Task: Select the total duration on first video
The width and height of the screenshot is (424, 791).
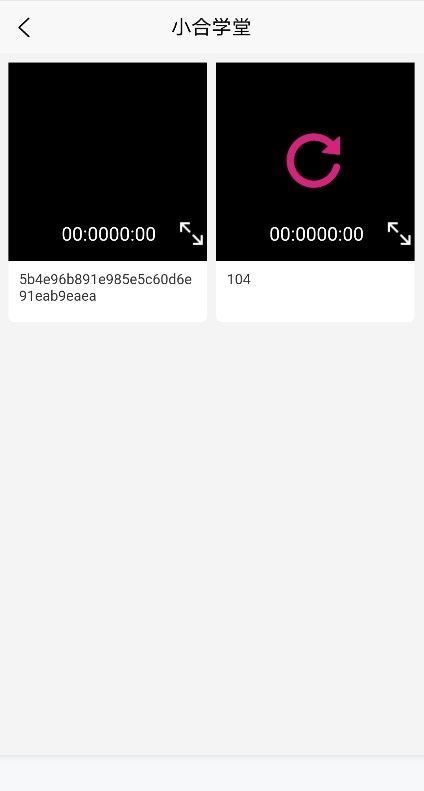Action: pyautogui.click(x=132, y=234)
